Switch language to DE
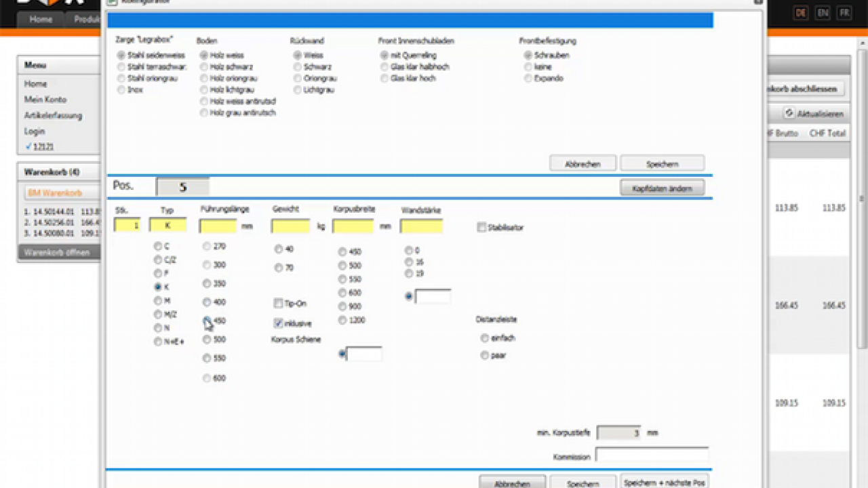Screen dimensions: 868x488 (801, 13)
